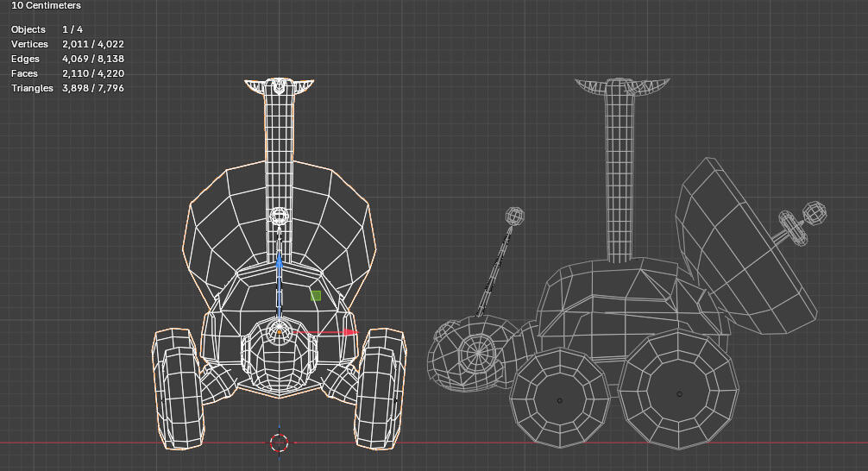Click the Triangles statistic in overlay
This screenshot has height=471, width=868.
(67, 88)
